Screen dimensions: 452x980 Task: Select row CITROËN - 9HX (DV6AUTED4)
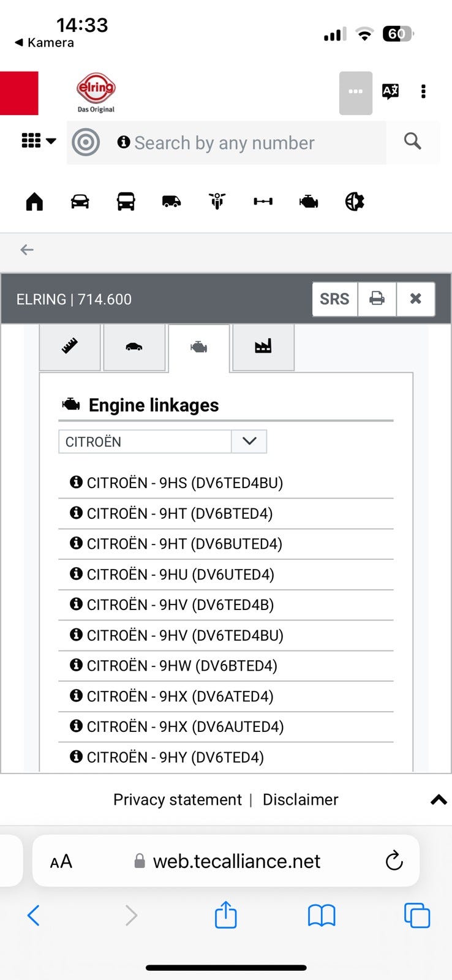[225, 727]
